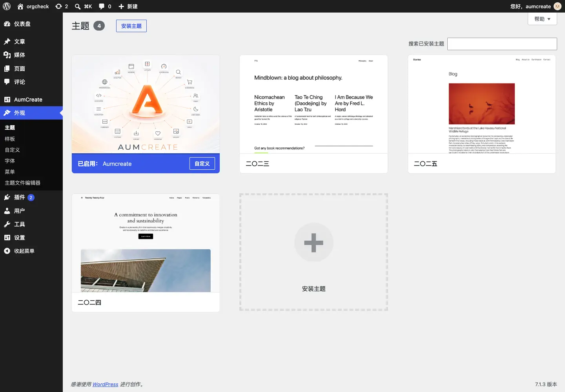Open 插件 plugins menu
The width and height of the screenshot is (565, 392).
31,197
